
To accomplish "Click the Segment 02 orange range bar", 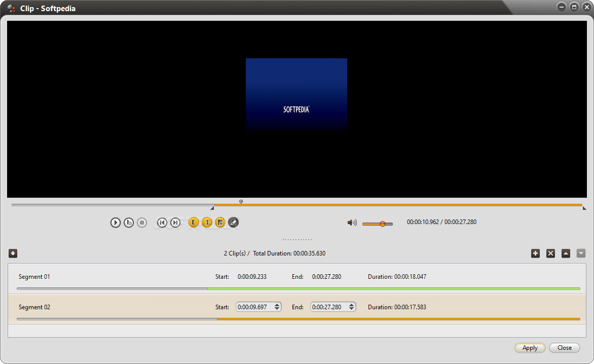I will pos(398,319).
